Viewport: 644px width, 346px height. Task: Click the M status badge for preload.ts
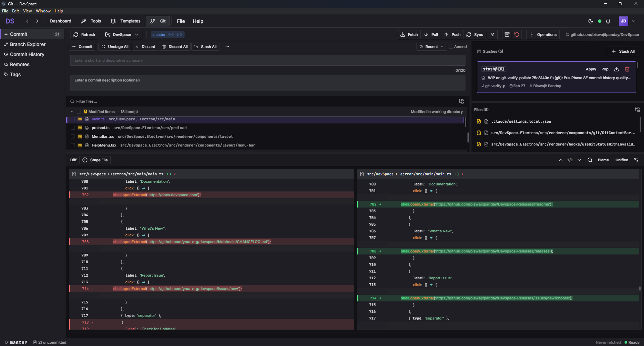[x=80, y=128]
